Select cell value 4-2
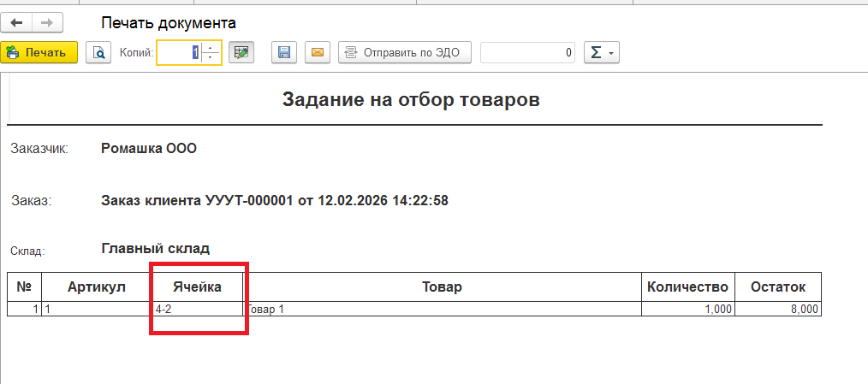This screenshot has width=868, height=384. [197, 310]
